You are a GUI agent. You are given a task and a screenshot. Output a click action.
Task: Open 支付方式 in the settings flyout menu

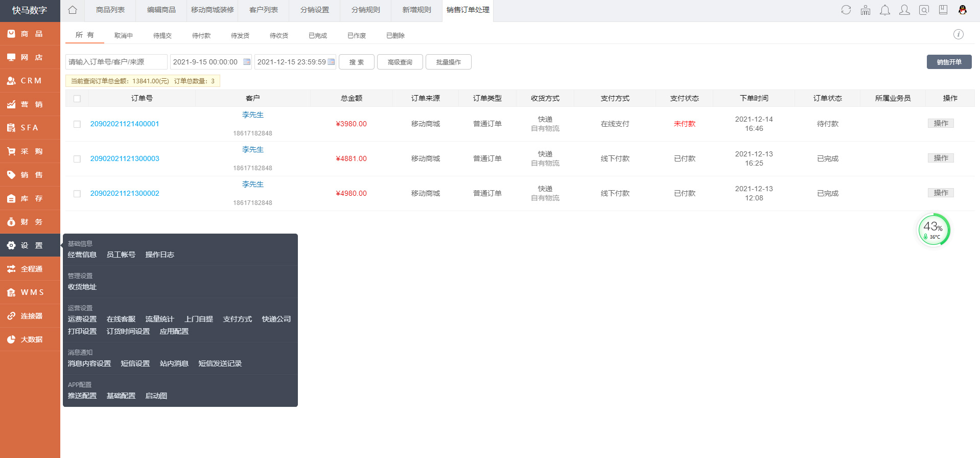pos(237,319)
